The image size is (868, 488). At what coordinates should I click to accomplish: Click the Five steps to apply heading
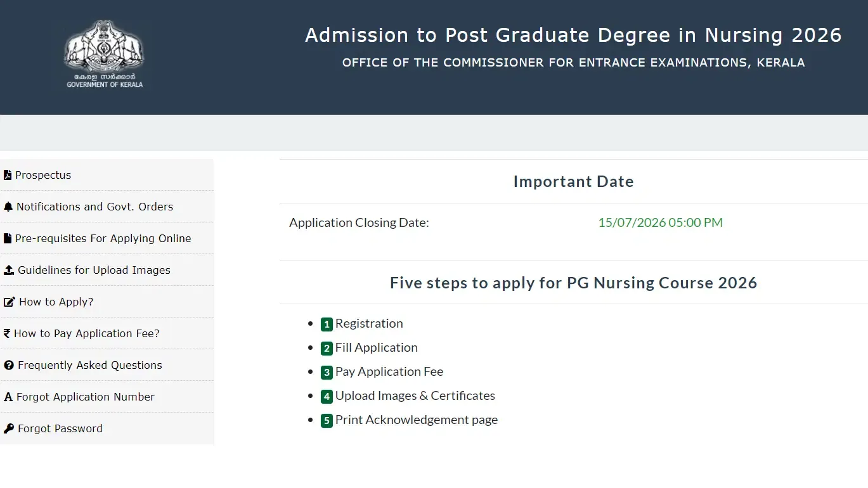573,283
